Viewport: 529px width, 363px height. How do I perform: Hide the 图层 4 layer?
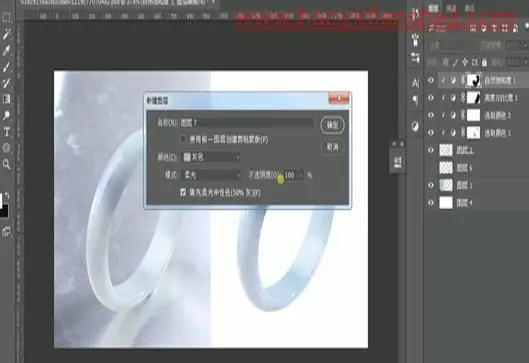pyautogui.click(x=431, y=203)
